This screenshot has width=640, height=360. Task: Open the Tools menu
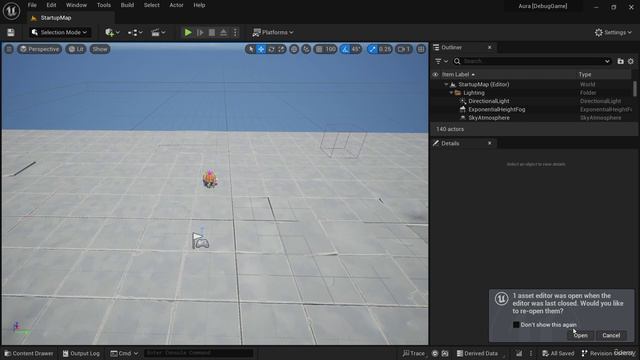click(x=104, y=5)
